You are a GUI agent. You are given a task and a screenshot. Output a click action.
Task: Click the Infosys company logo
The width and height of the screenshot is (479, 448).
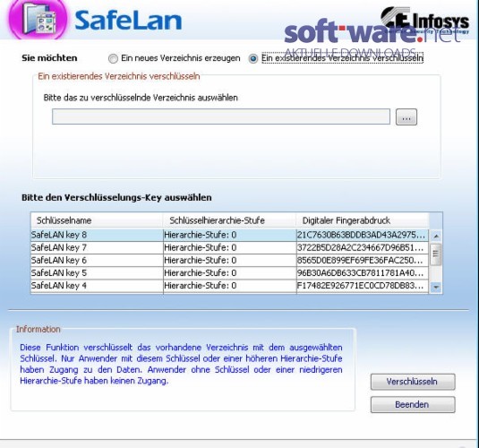pyautogui.click(x=424, y=20)
